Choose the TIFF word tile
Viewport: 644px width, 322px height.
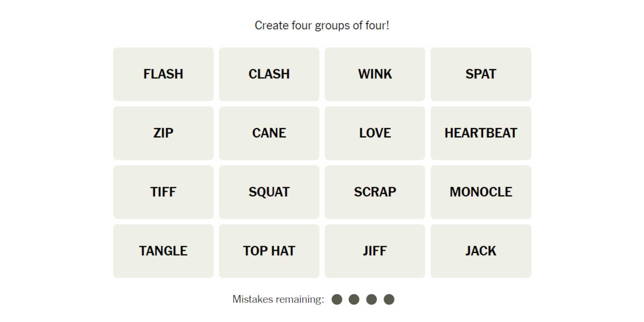[x=163, y=192]
